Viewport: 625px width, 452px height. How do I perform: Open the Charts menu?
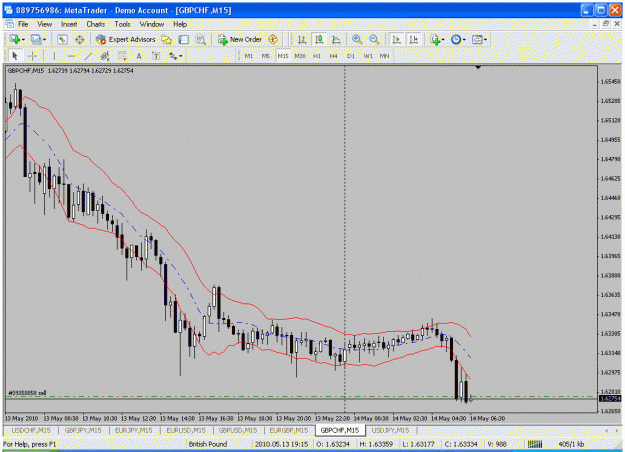tap(96, 24)
